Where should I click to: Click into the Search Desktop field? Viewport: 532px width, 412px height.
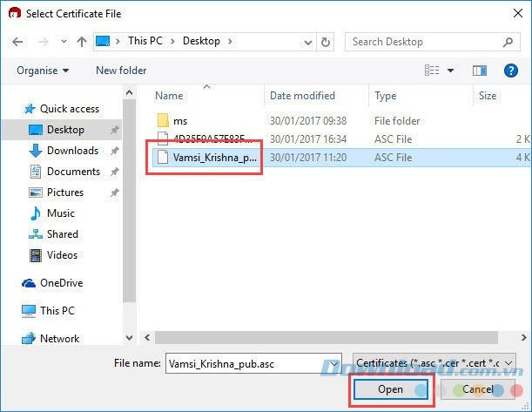click(x=432, y=42)
